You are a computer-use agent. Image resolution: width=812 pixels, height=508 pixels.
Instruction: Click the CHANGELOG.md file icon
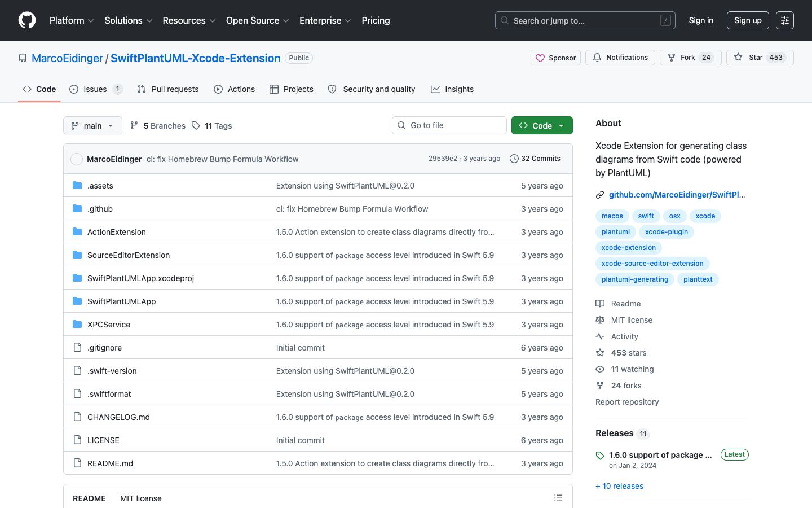(77, 417)
